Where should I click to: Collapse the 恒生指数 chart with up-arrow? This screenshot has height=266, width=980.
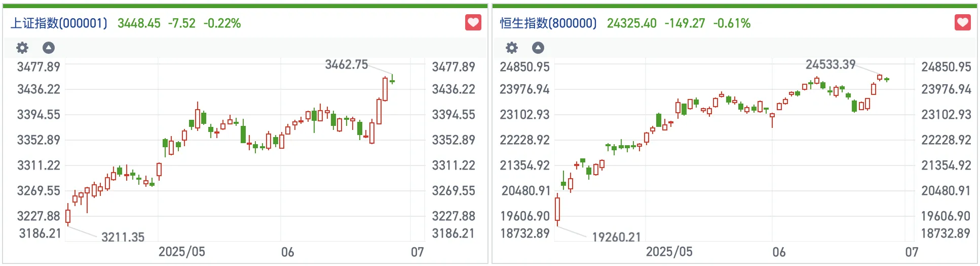click(x=538, y=48)
